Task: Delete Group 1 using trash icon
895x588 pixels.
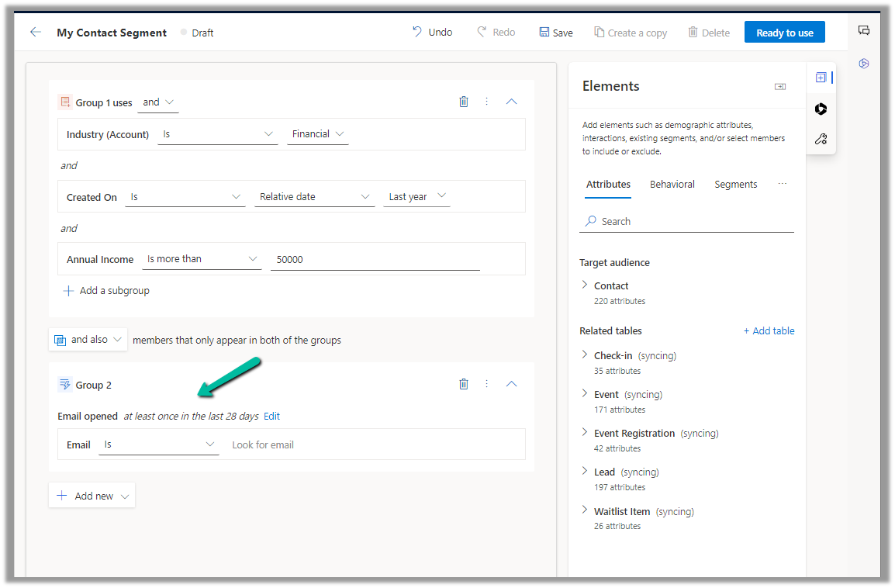Action: coord(464,102)
